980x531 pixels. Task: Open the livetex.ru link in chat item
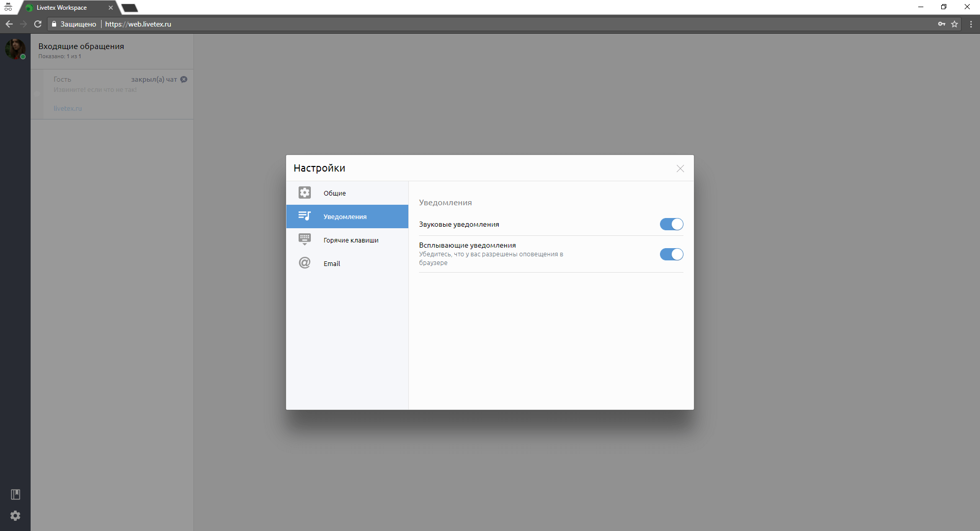coord(67,108)
